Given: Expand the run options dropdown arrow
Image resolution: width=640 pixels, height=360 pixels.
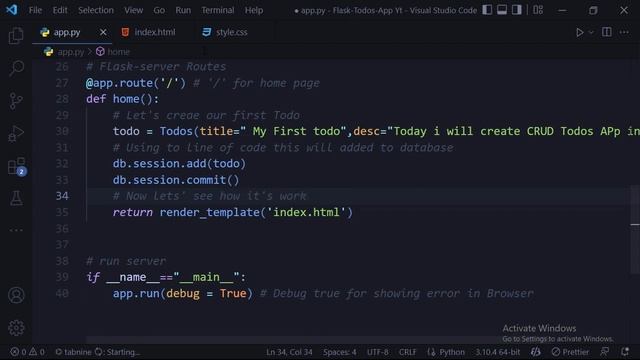Looking at the screenshot, I should (591, 32).
